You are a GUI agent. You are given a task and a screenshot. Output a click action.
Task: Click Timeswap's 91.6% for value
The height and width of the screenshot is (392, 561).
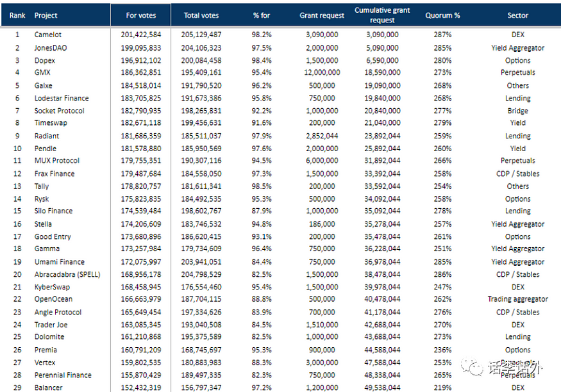click(262, 122)
